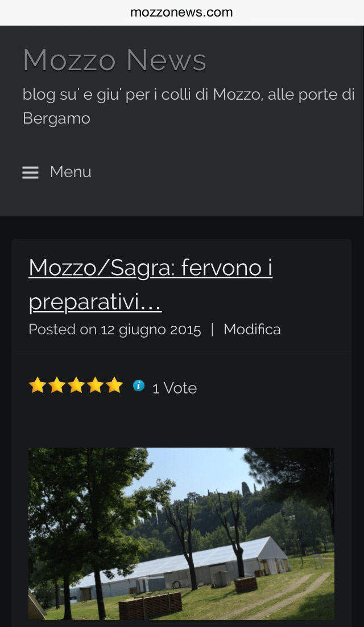This screenshot has width=364, height=627.
Task: Click the blue rating info icon
Action: pos(139,386)
